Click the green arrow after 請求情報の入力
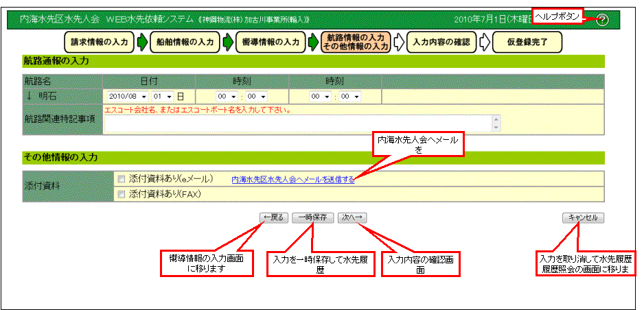Viewport: 644px width, 310px height. pyautogui.click(x=142, y=43)
